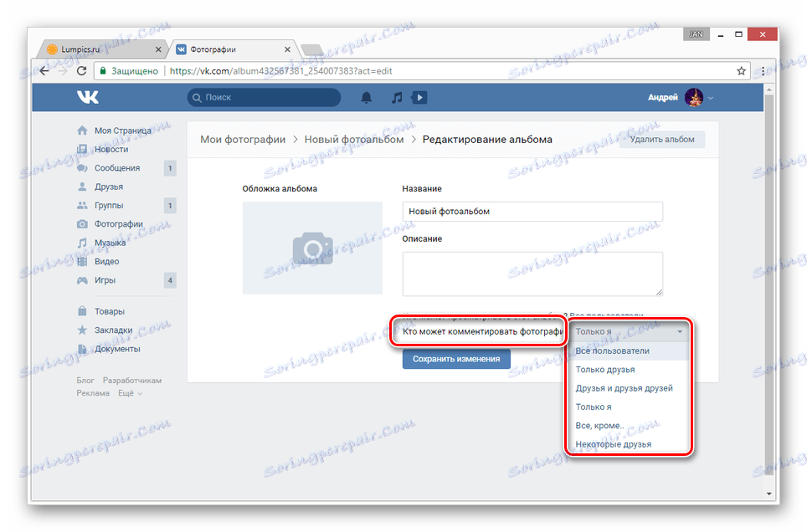807x532 pixels.
Task: Minimize the browser window
Action: point(721,34)
